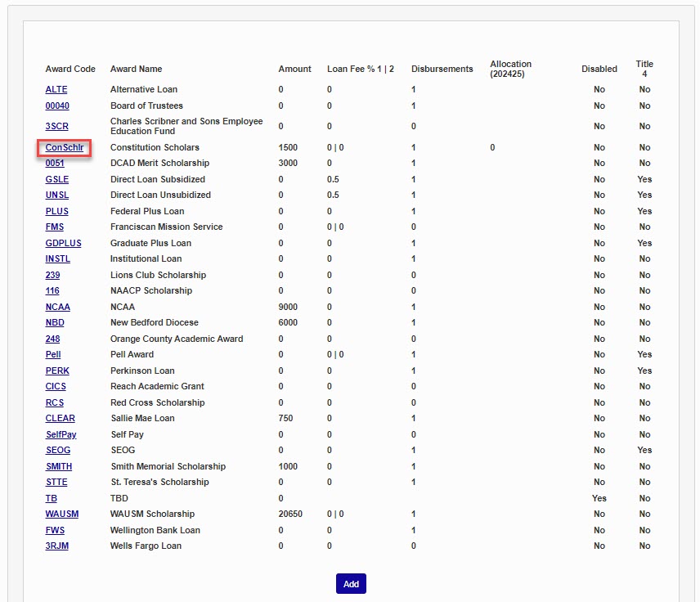This screenshot has width=700, height=602.
Task: Select the 00040 Board of Trustees code
Action: pyautogui.click(x=57, y=106)
